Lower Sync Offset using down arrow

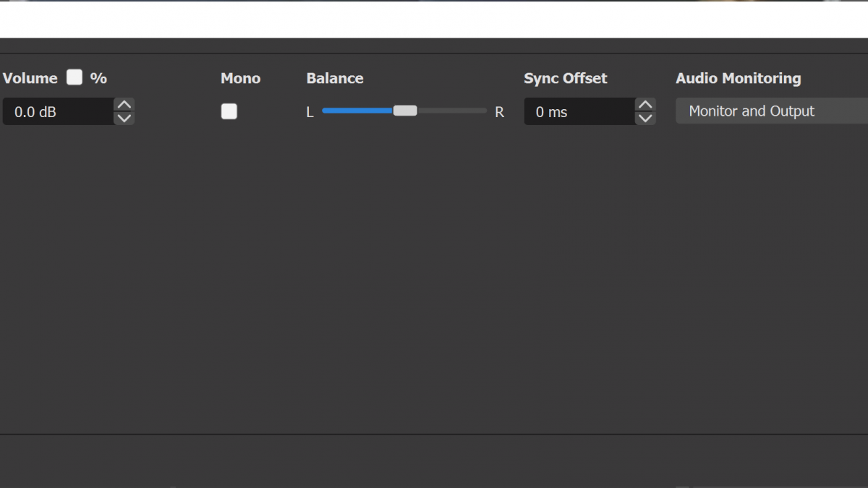645,119
